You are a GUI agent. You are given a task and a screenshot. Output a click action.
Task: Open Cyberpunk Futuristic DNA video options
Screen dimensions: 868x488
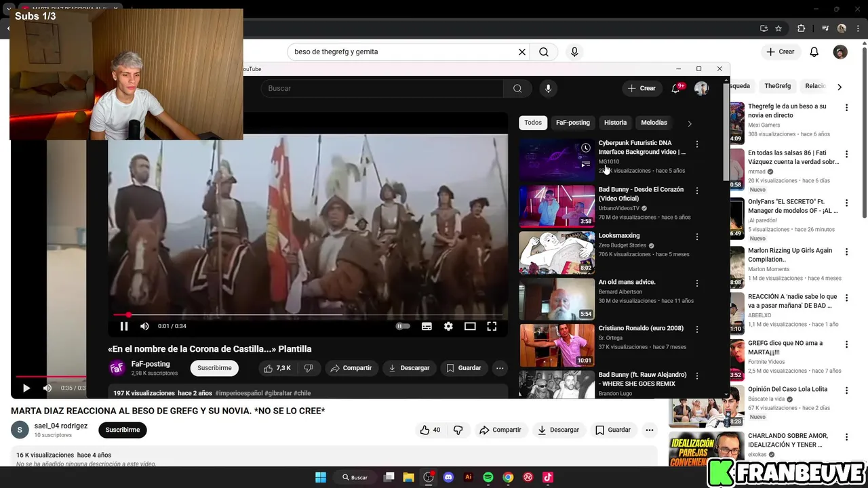pos(696,144)
